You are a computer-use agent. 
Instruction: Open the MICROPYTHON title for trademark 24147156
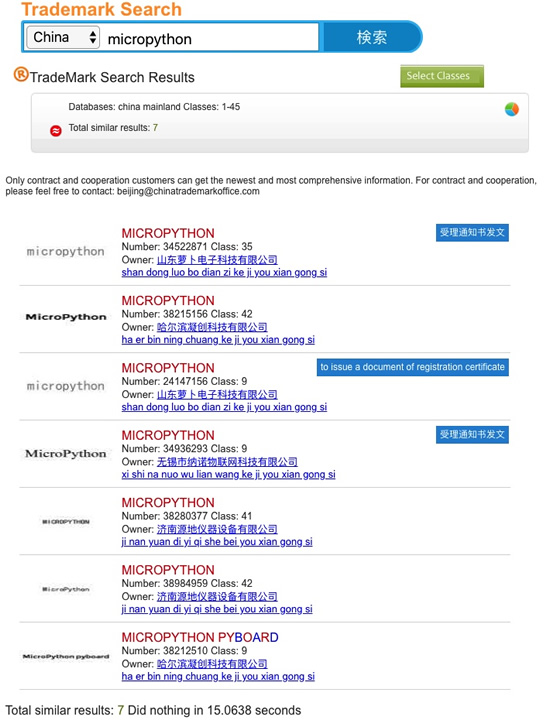coord(168,368)
